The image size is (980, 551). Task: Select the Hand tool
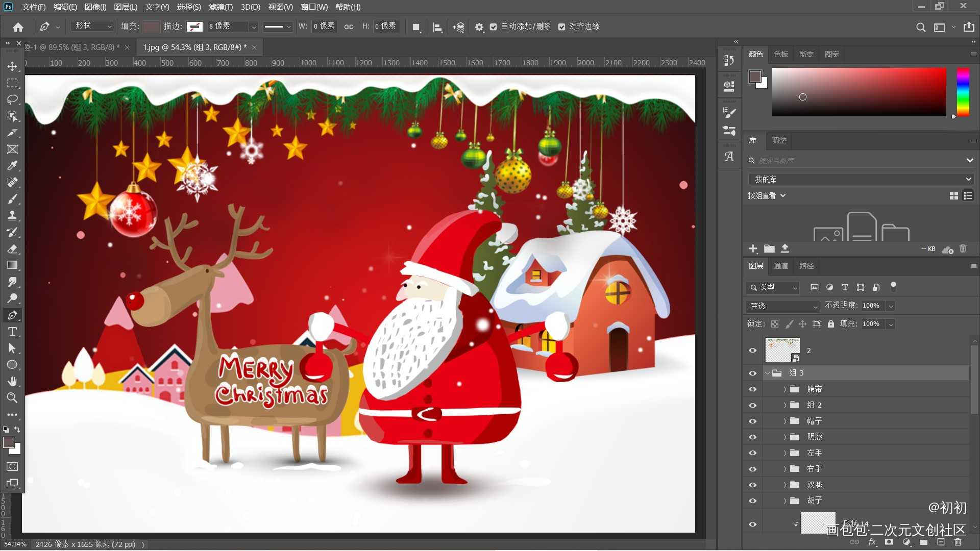click(x=12, y=381)
